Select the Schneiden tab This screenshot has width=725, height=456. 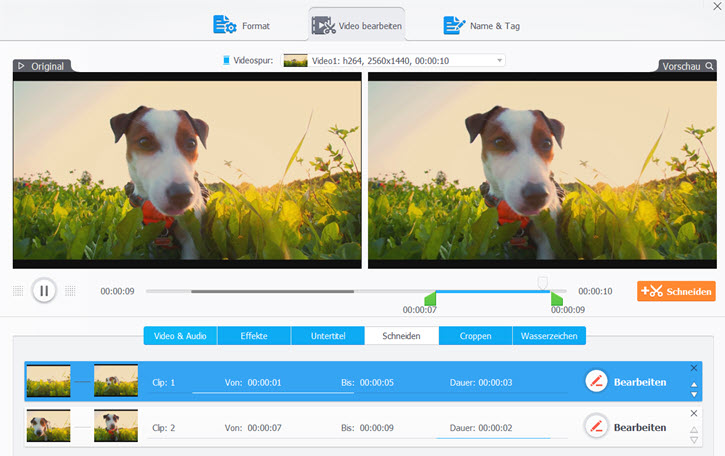click(401, 336)
